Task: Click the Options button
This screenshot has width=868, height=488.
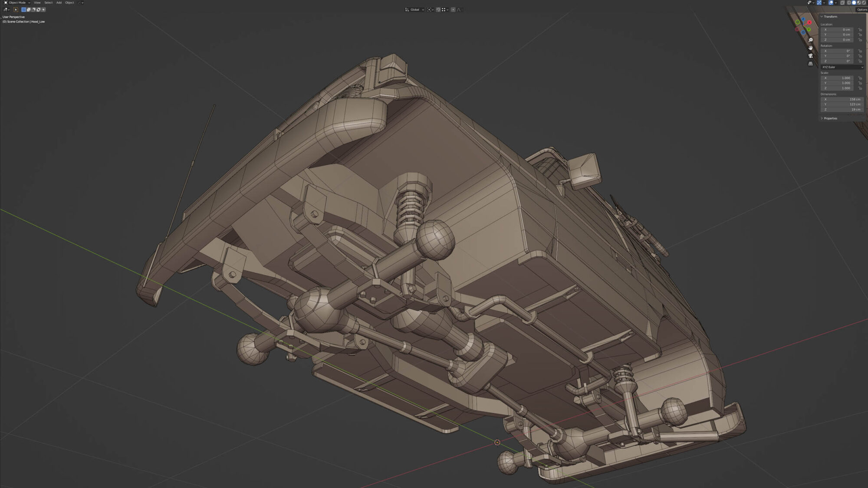Action: tap(862, 10)
